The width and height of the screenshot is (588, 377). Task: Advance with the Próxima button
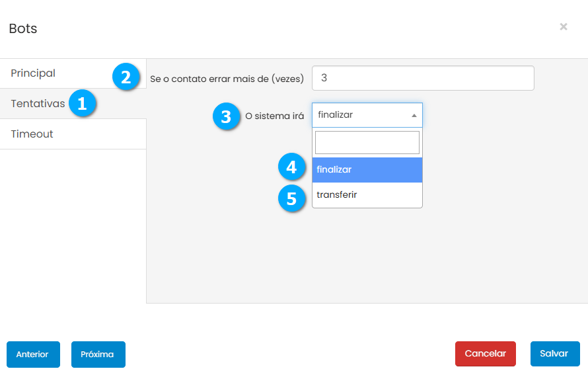98,355
